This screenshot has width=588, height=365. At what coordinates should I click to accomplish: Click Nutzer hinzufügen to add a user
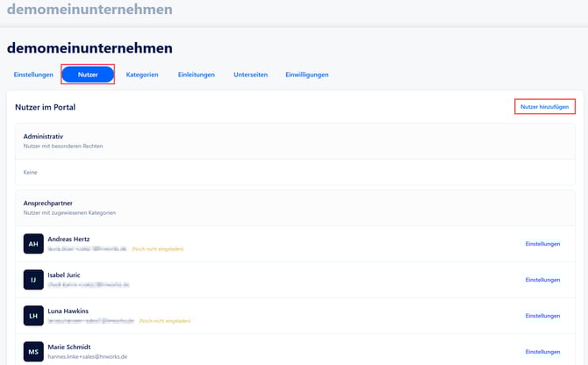544,107
